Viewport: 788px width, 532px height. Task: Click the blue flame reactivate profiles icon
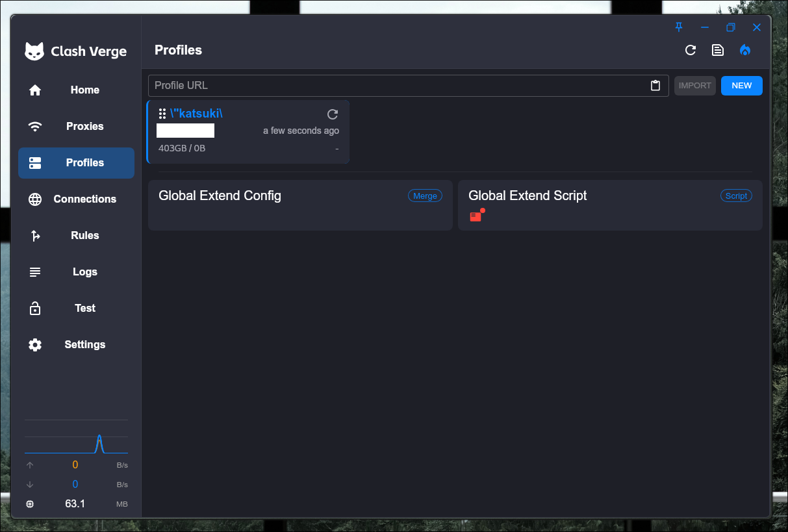[745, 50]
